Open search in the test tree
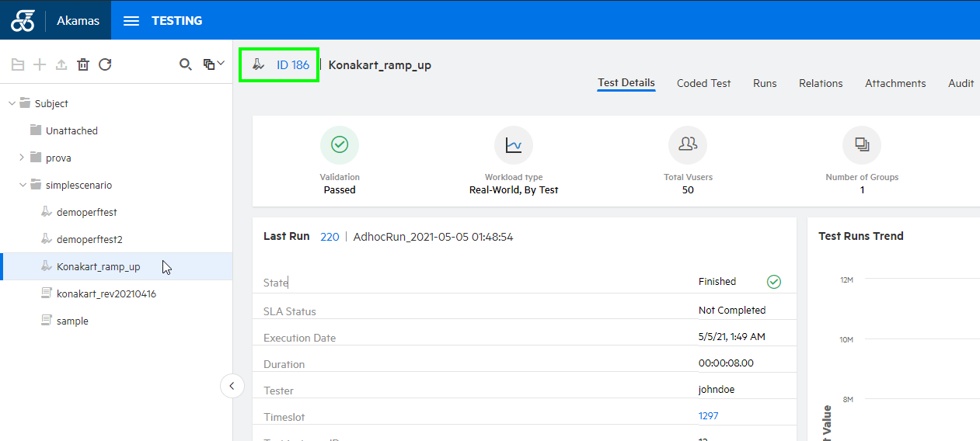Viewport: 980px width, 441px height. [x=185, y=64]
